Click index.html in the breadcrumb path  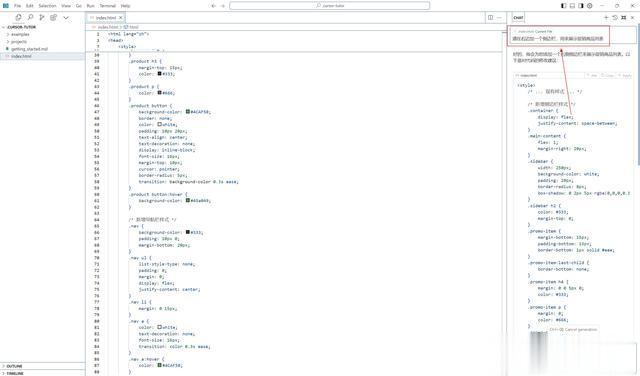(x=107, y=27)
